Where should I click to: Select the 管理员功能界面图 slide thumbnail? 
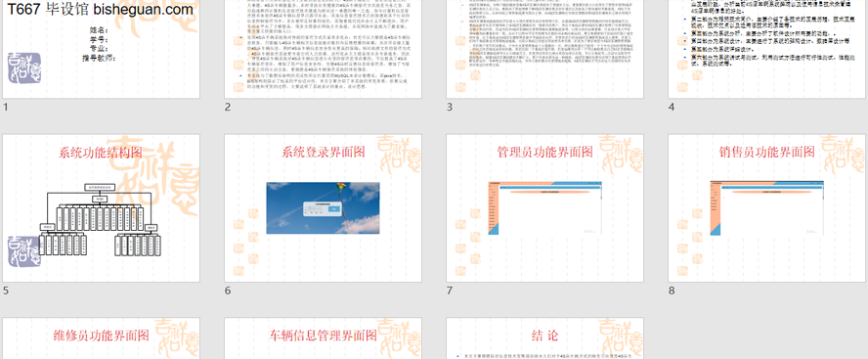click(x=544, y=207)
